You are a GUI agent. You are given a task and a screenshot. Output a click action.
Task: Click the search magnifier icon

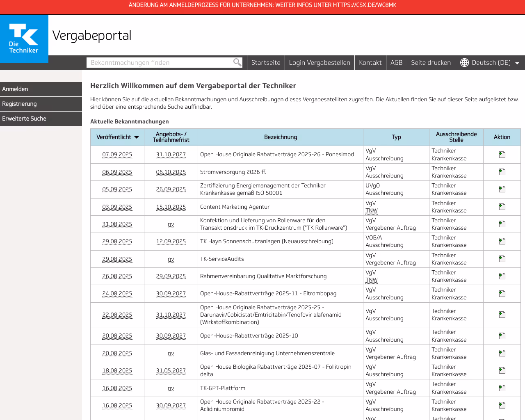[237, 62]
